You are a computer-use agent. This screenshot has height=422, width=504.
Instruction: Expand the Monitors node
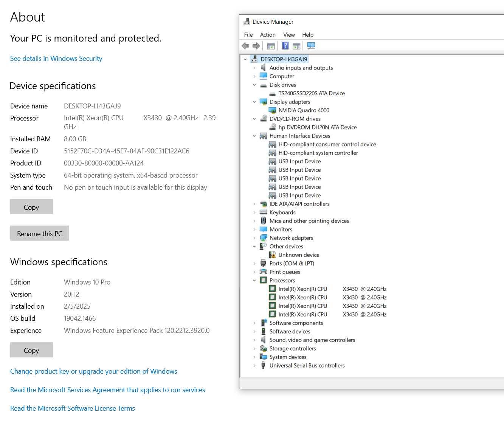coord(254,229)
